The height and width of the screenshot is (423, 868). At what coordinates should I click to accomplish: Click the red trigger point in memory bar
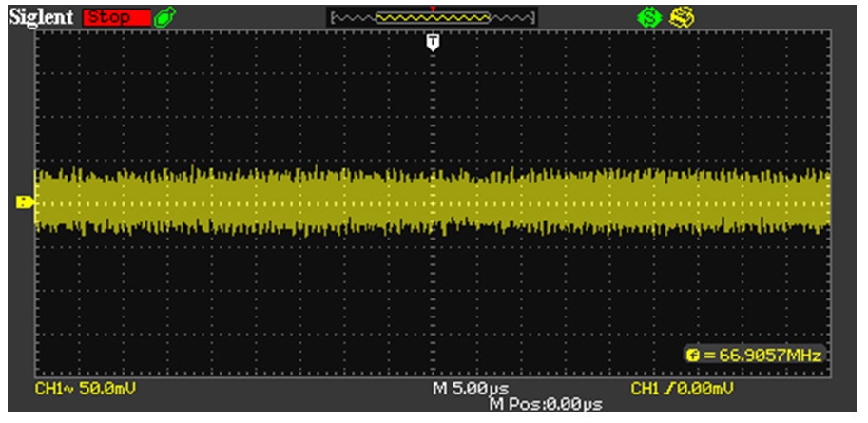pyautogui.click(x=434, y=10)
